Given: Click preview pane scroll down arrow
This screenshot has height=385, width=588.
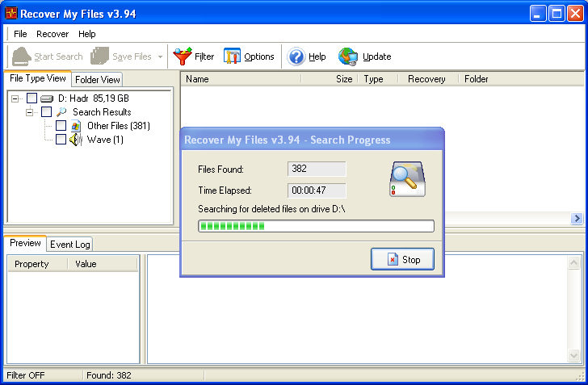Looking at the screenshot, I should [573, 355].
